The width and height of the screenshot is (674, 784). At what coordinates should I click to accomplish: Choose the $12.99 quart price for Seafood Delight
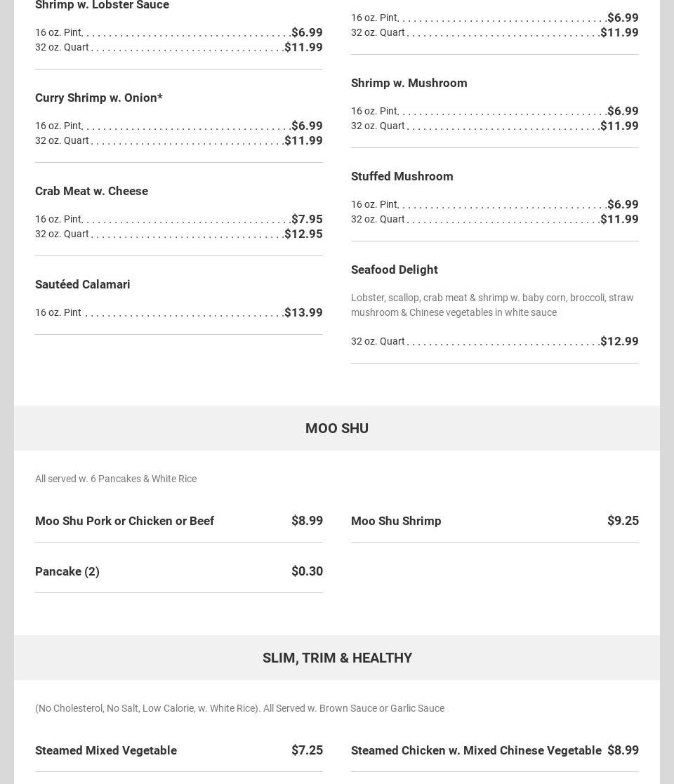[x=619, y=341]
